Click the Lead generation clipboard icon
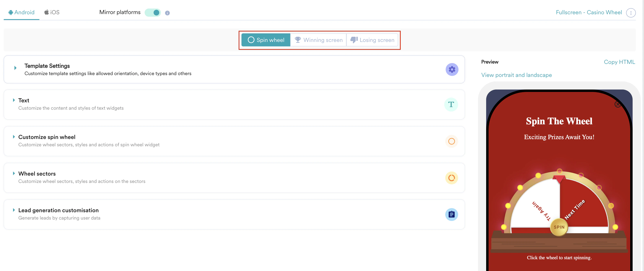 point(451,214)
